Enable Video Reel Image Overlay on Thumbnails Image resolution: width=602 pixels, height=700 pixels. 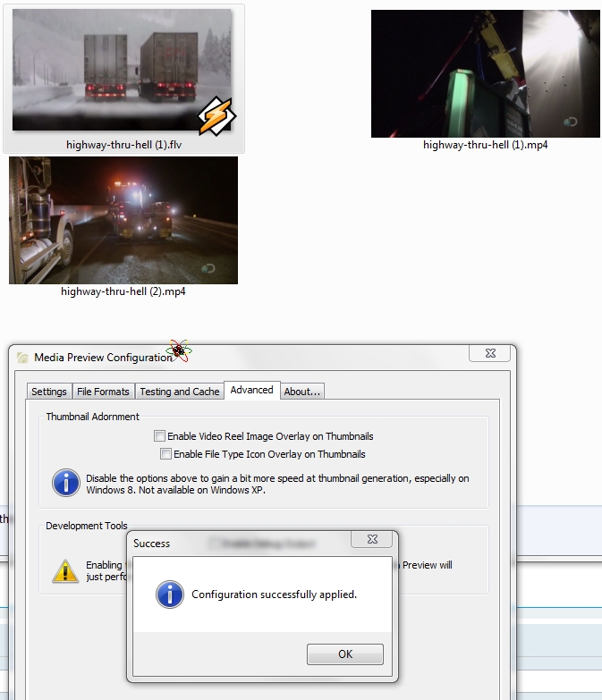tap(160, 436)
